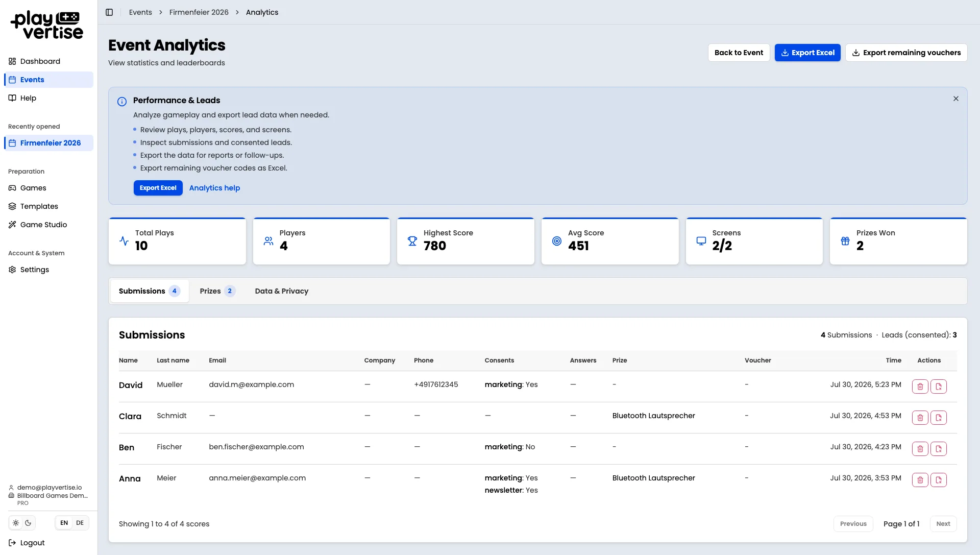The width and height of the screenshot is (980, 555).
Task: Click Bluetooth Lautsprecher in Anna's row
Action: 654,478
